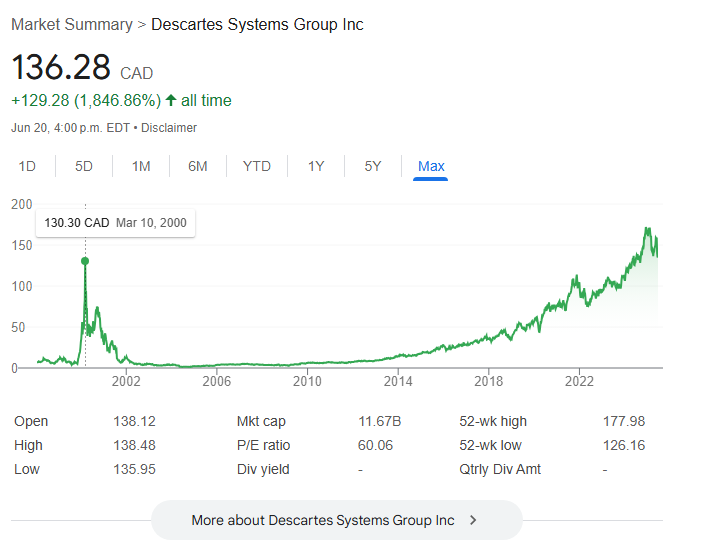708x548 pixels.
Task: Click the 136.28 current price
Action: tap(61, 67)
